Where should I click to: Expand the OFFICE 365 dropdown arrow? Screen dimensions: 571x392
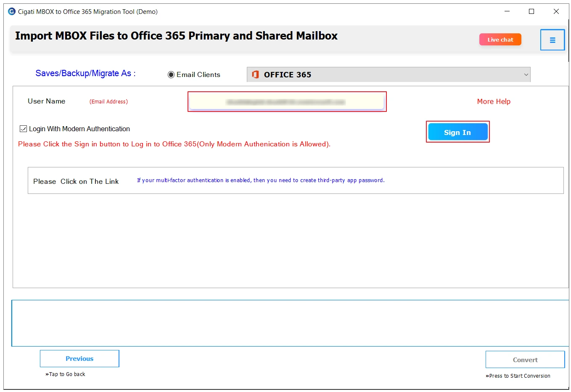point(526,75)
